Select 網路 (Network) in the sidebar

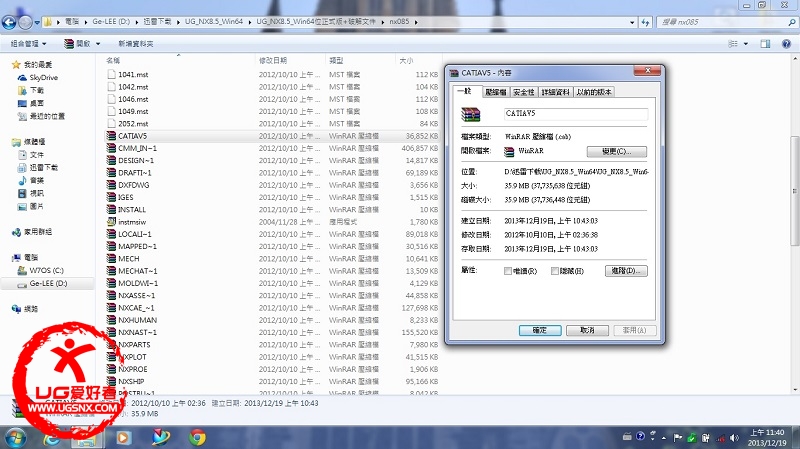pyautogui.click(x=31, y=309)
